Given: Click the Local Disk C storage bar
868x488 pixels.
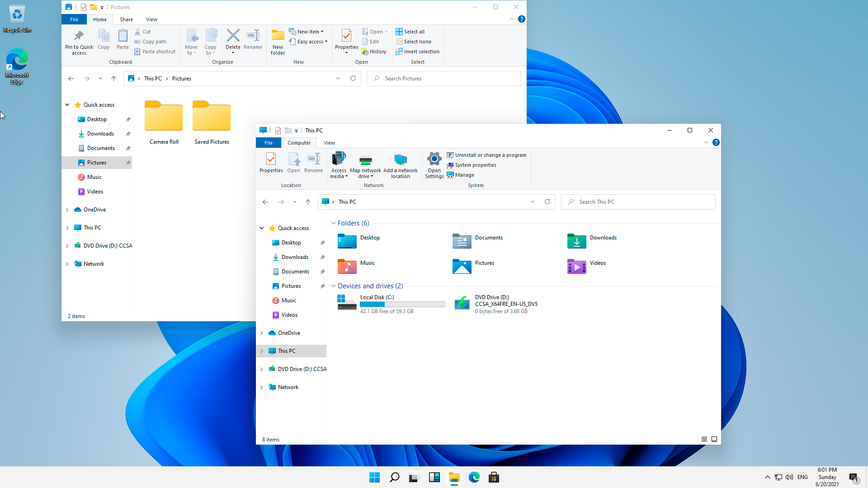Looking at the screenshot, I should click(402, 304).
